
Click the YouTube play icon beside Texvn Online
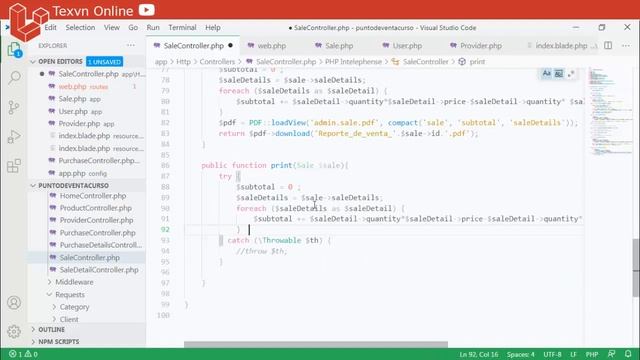(147, 10)
